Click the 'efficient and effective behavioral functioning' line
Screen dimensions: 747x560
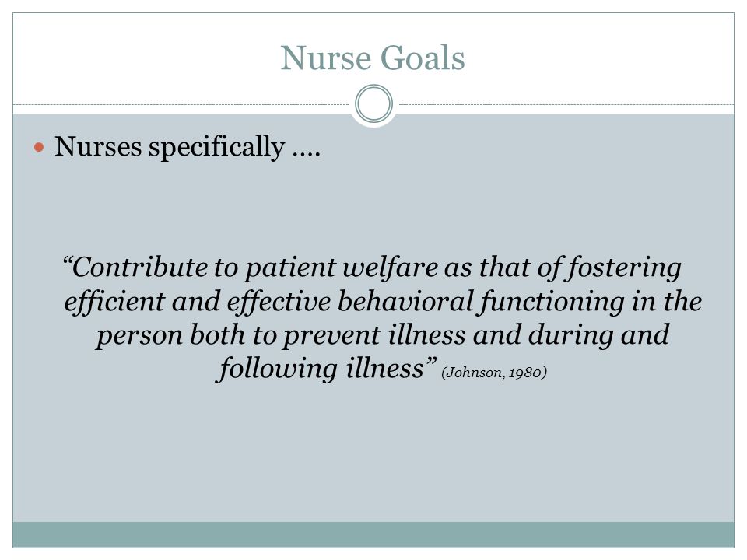[383, 302]
